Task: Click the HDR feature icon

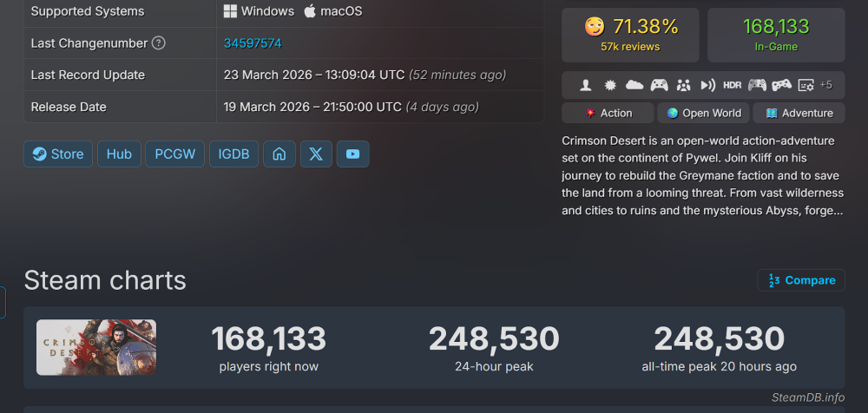Action: 732,85
